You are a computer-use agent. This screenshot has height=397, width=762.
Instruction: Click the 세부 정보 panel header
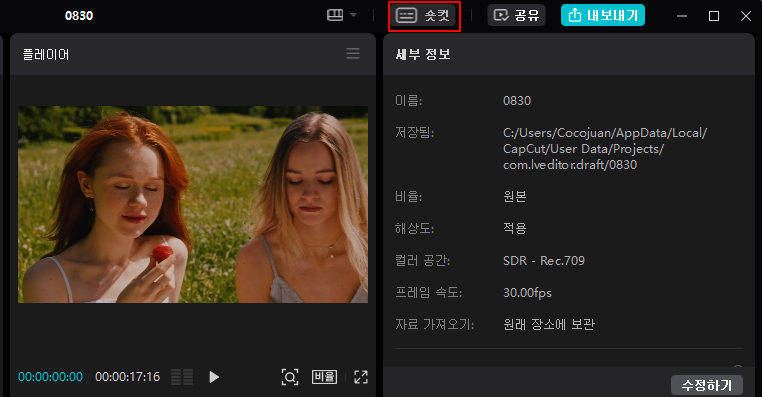pos(423,54)
